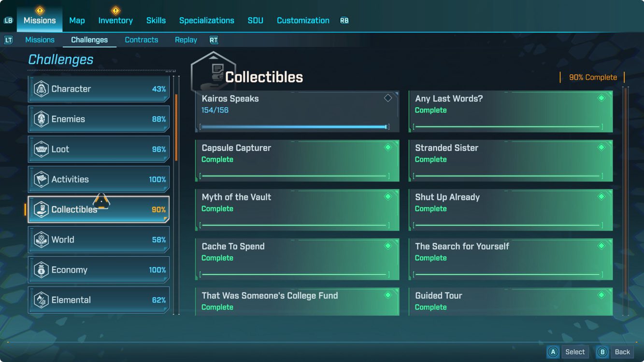Viewport: 644px width, 362px height.
Task: Select the Guided Tour challenge
Action: tap(511, 302)
